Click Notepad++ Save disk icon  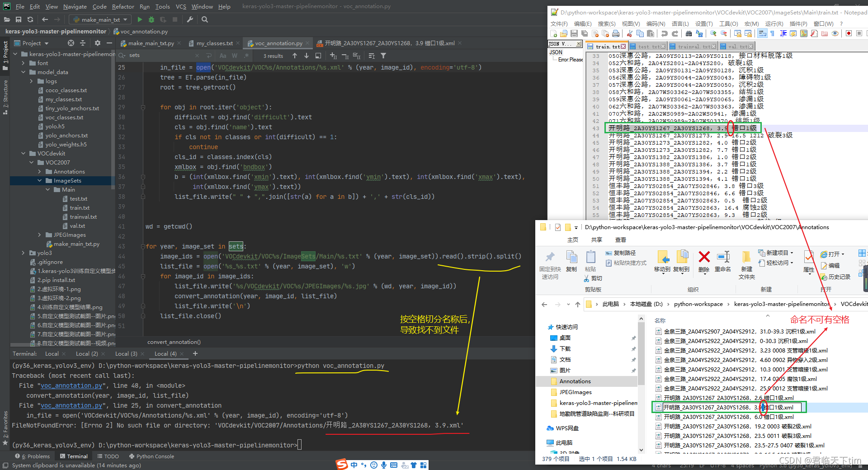pyautogui.click(x=574, y=33)
